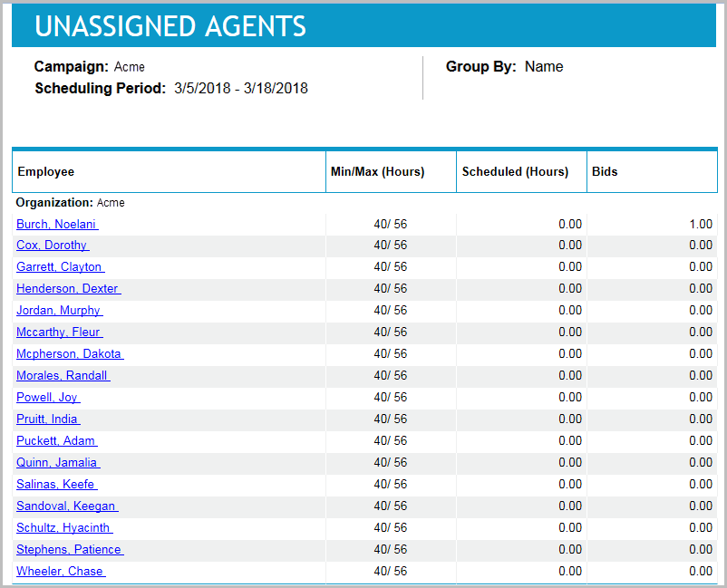Click the Bids column header

tap(606, 171)
